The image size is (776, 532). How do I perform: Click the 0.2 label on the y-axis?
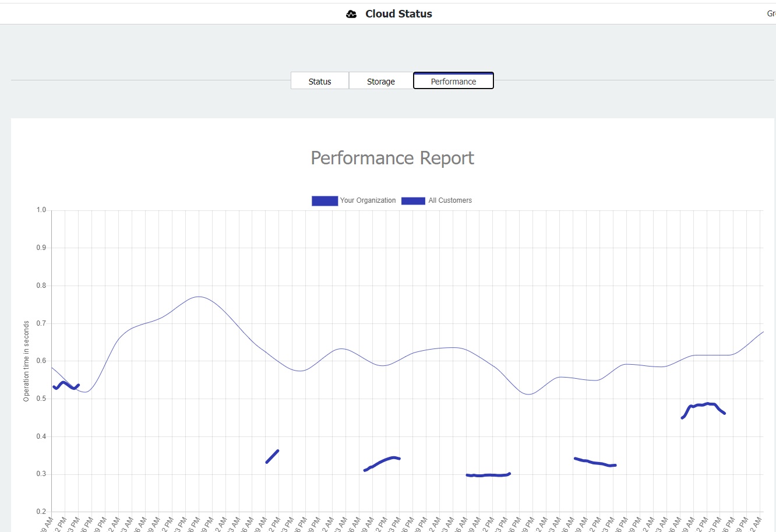point(41,512)
